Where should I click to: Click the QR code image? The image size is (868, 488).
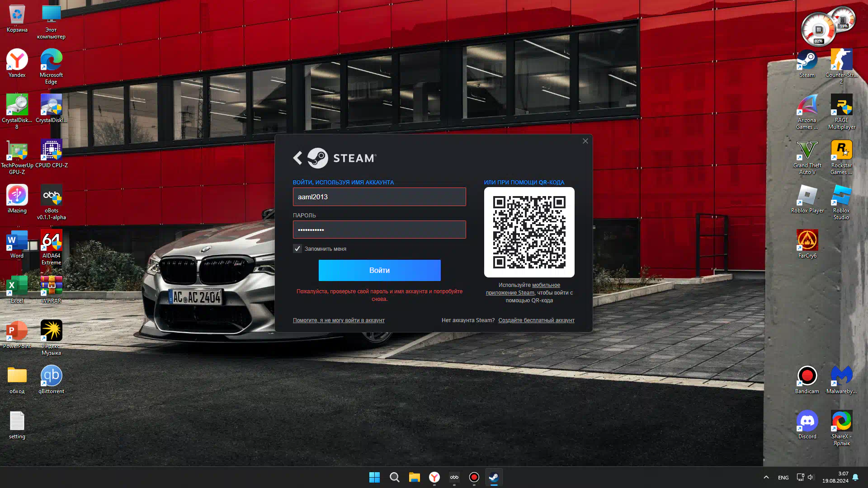529,232
